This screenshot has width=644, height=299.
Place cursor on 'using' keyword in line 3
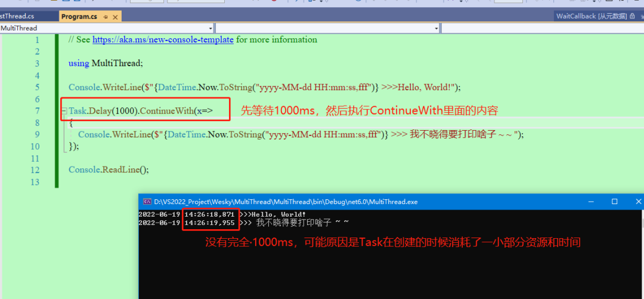[x=79, y=64]
